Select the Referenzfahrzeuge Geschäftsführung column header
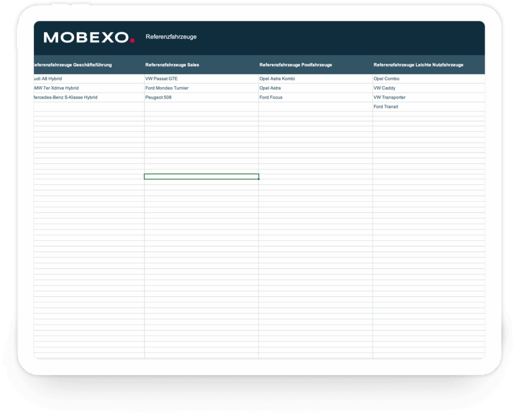Image resolution: width=519 pixels, height=420 pixels. (x=73, y=65)
